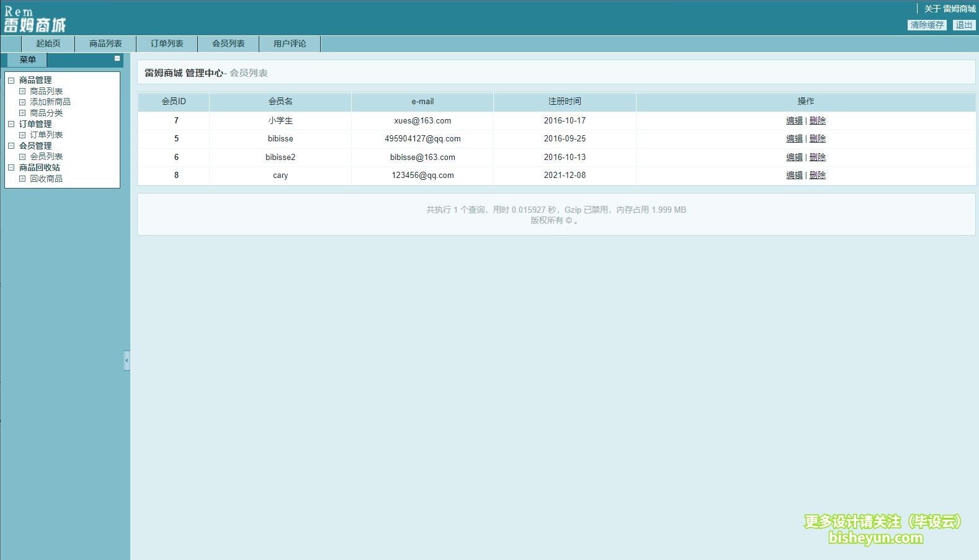Click the 退出 logout button
Viewport: 979px width, 560px height.
963,25
